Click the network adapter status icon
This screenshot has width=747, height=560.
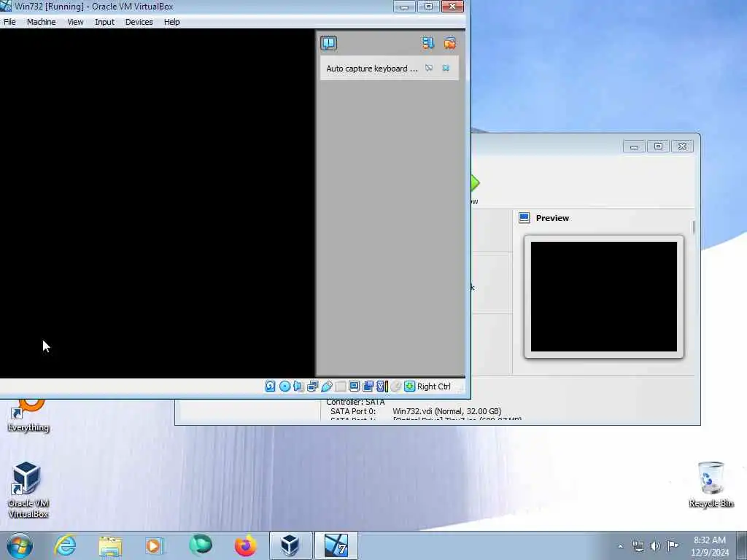[312, 386]
